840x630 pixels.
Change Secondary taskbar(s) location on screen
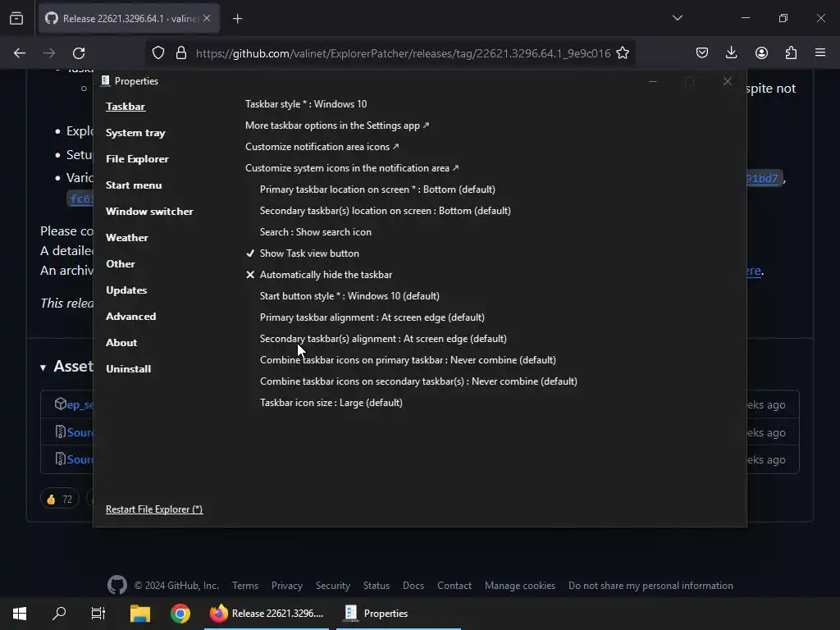pyautogui.click(x=386, y=211)
